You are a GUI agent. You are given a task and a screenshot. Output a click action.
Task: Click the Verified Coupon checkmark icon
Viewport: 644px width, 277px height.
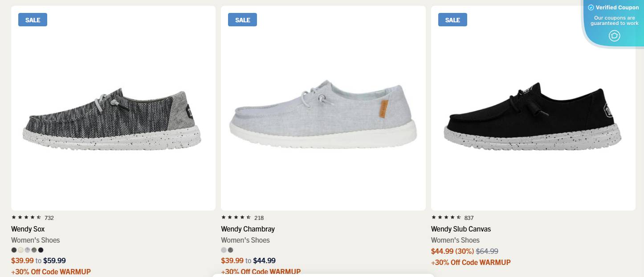pyautogui.click(x=591, y=8)
